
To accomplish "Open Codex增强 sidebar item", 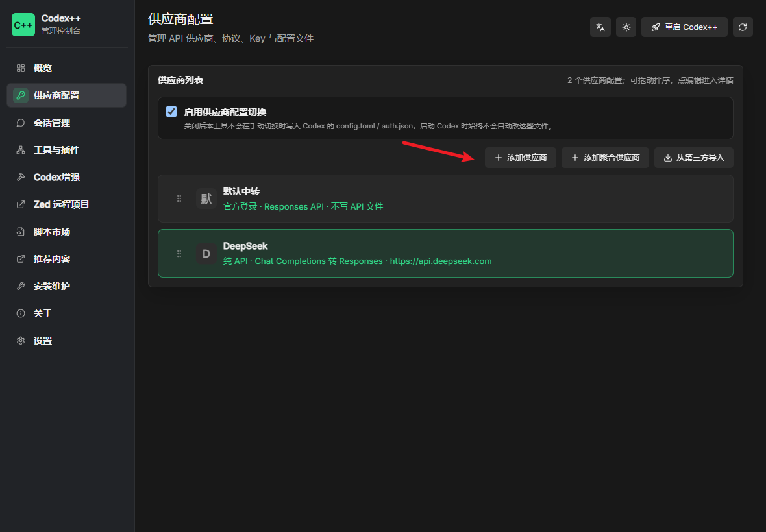I will (66, 177).
